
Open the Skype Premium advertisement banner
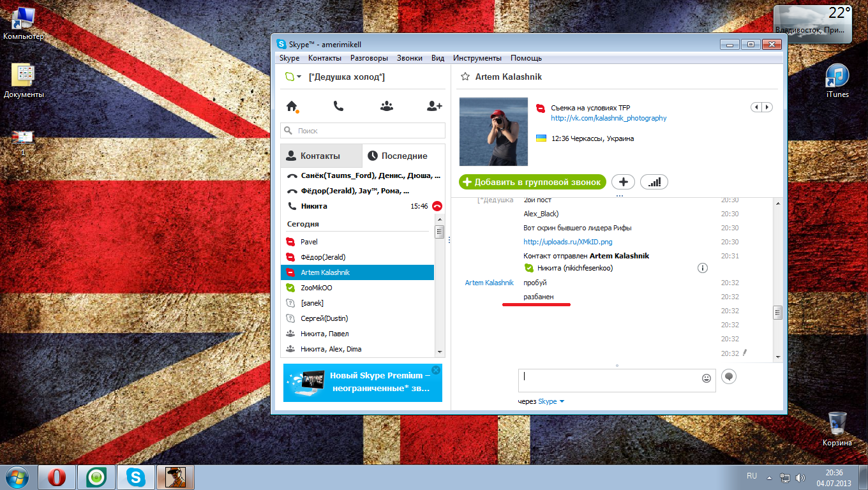pyautogui.click(x=363, y=383)
